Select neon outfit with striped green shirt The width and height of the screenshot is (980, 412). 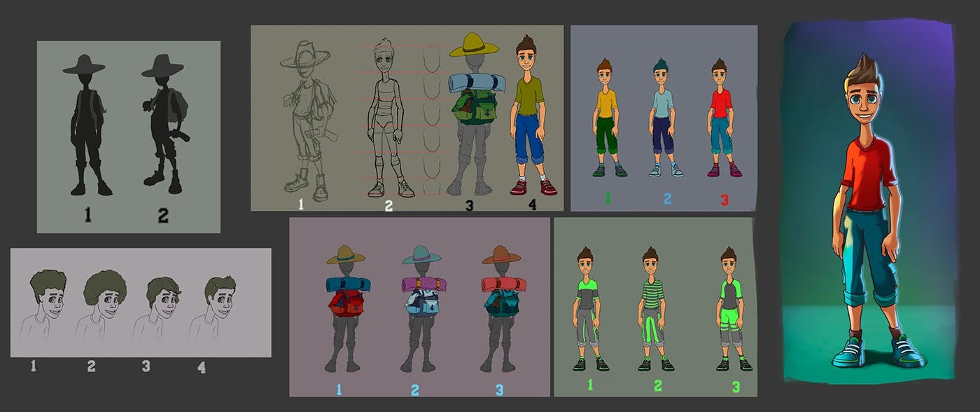(x=654, y=308)
